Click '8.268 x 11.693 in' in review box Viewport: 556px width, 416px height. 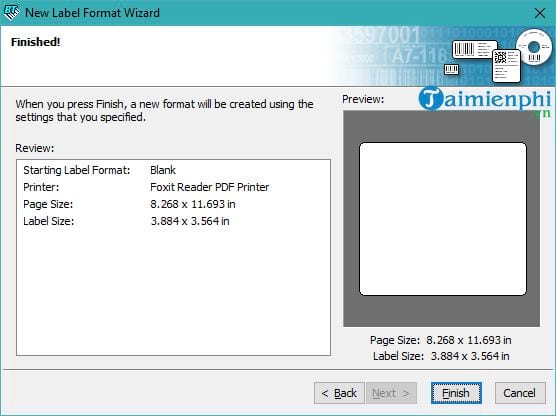pos(193,204)
